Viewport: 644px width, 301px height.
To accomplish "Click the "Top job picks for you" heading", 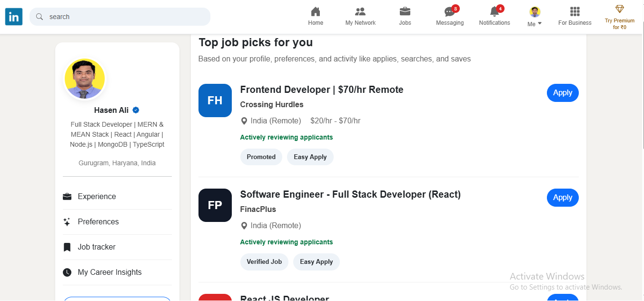I will (x=256, y=42).
